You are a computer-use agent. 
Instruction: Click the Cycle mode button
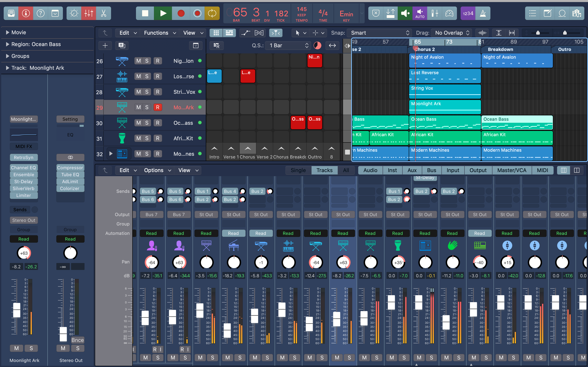click(x=212, y=13)
